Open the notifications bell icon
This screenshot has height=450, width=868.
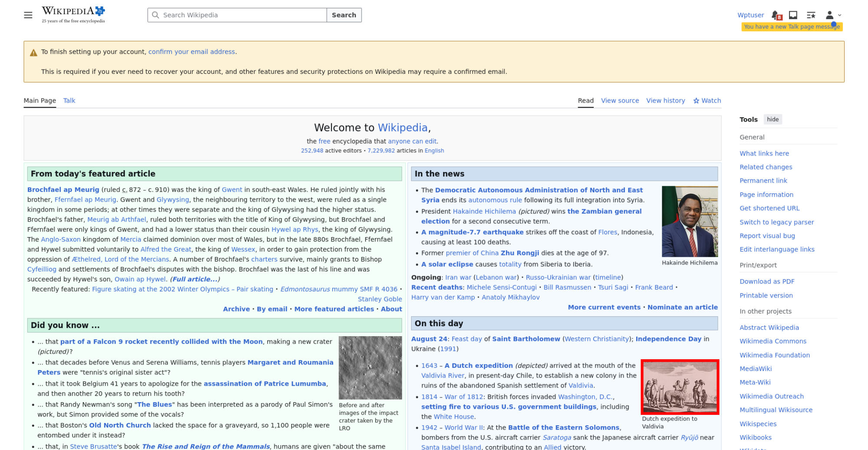776,15
